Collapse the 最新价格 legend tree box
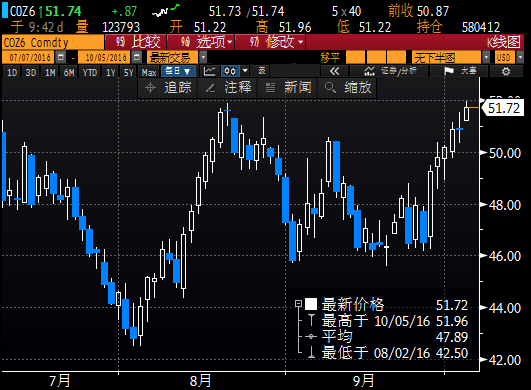The height and width of the screenshot is (390, 531). (298, 303)
